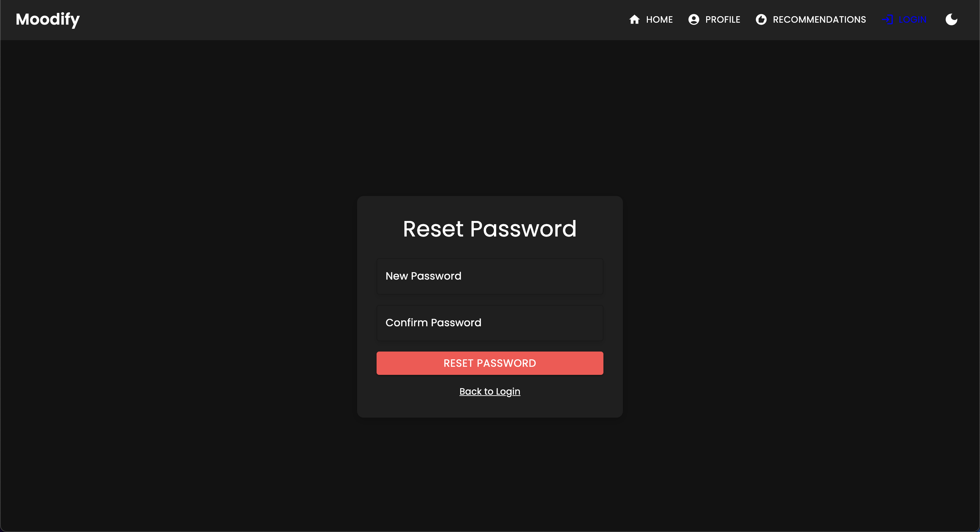Click the login door arrow icon
This screenshot has width=980, height=532.
(x=887, y=20)
